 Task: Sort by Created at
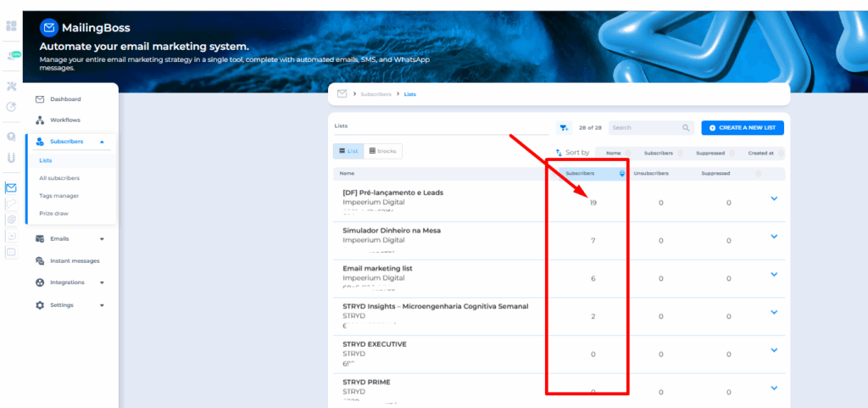[760, 153]
